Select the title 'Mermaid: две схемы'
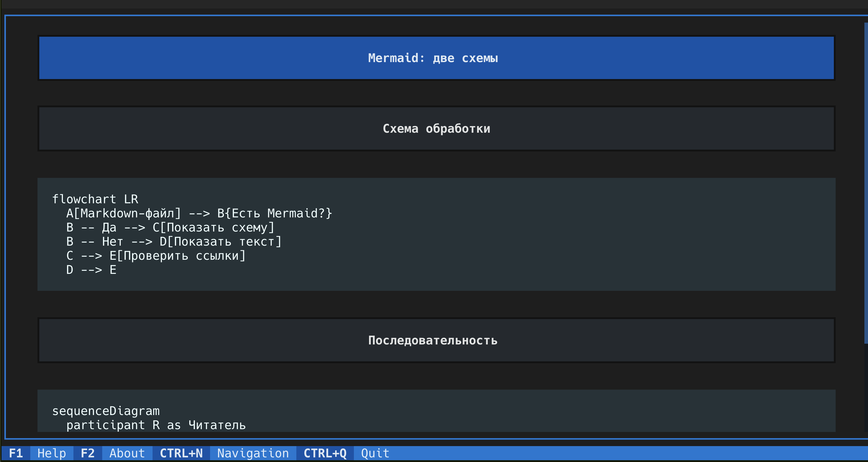 coord(433,58)
